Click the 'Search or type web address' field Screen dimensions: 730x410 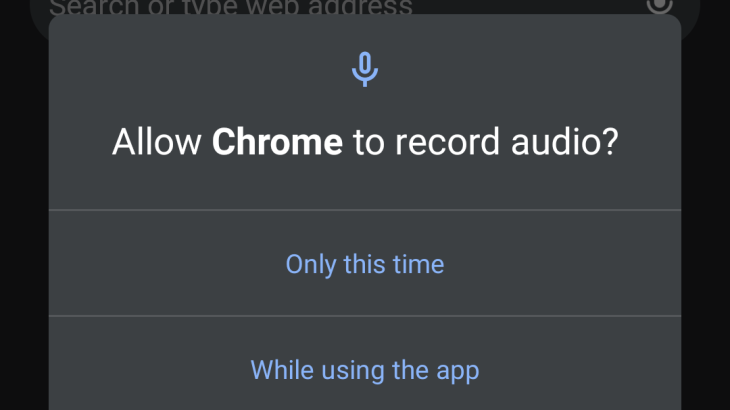click(230, 7)
